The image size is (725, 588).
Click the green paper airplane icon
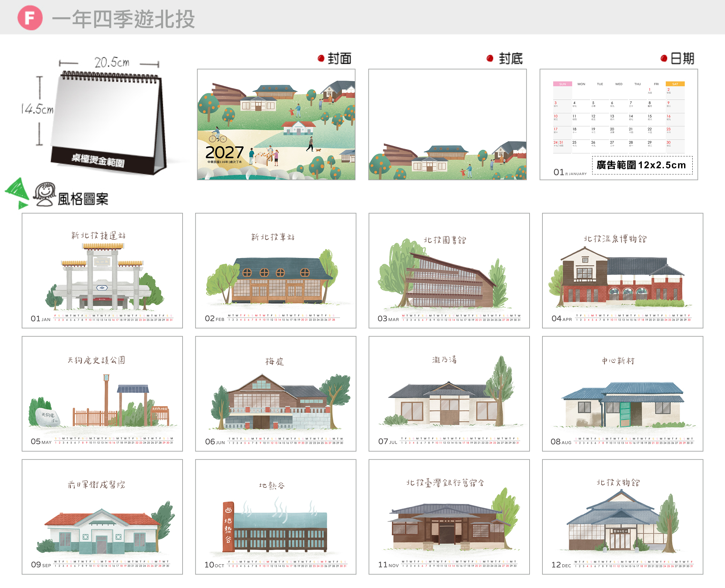(17, 193)
